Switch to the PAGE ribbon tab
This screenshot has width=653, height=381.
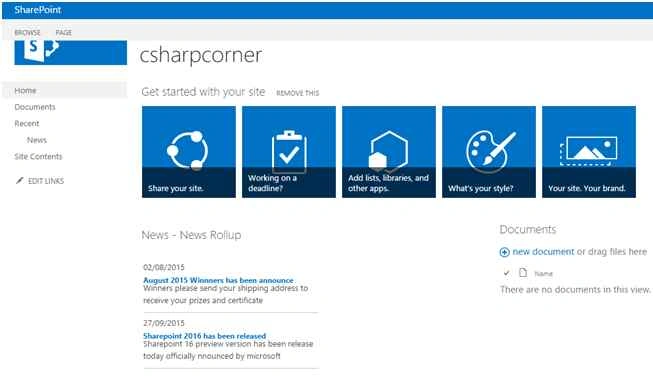[64, 32]
